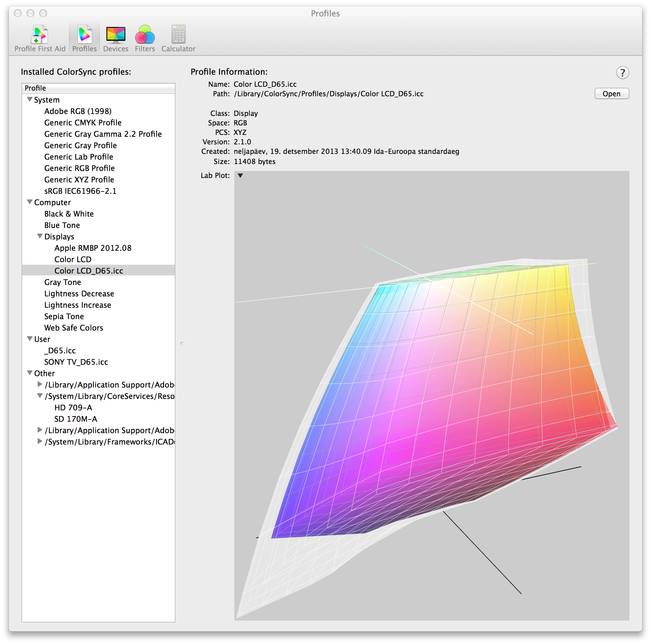The image size is (651, 644).
Task: Select the Adobe RGB (1998) profile
Action: click(x=78, y=111)
